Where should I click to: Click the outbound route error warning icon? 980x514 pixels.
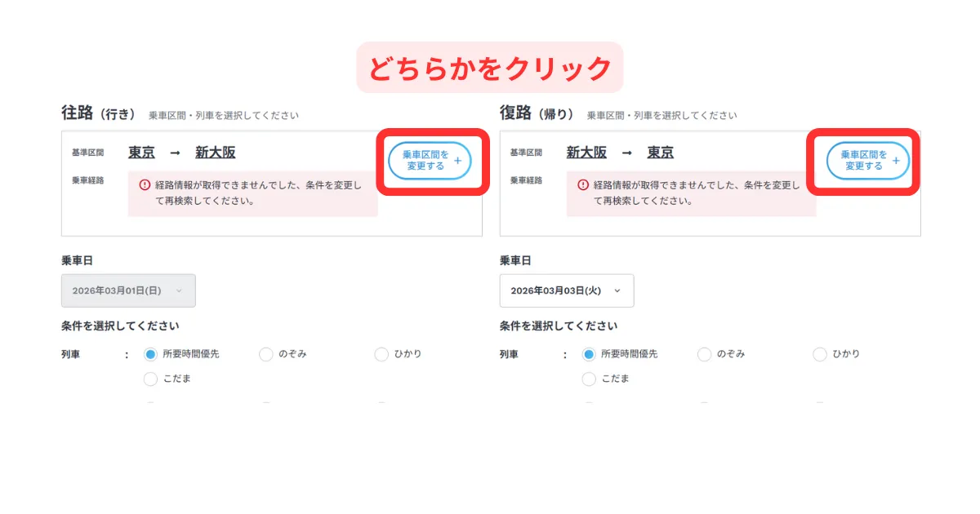pyautogui.click(x=145, y=184)
